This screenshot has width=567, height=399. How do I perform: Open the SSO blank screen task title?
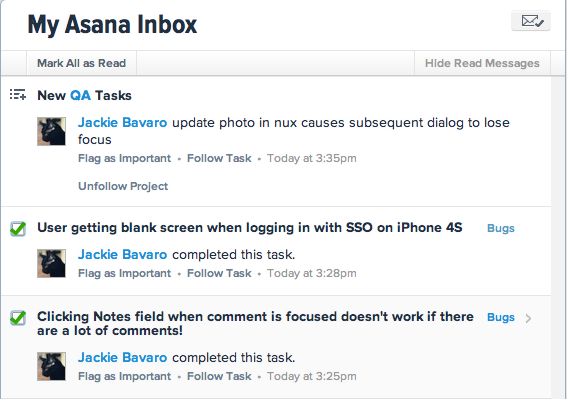click(250, 228)
